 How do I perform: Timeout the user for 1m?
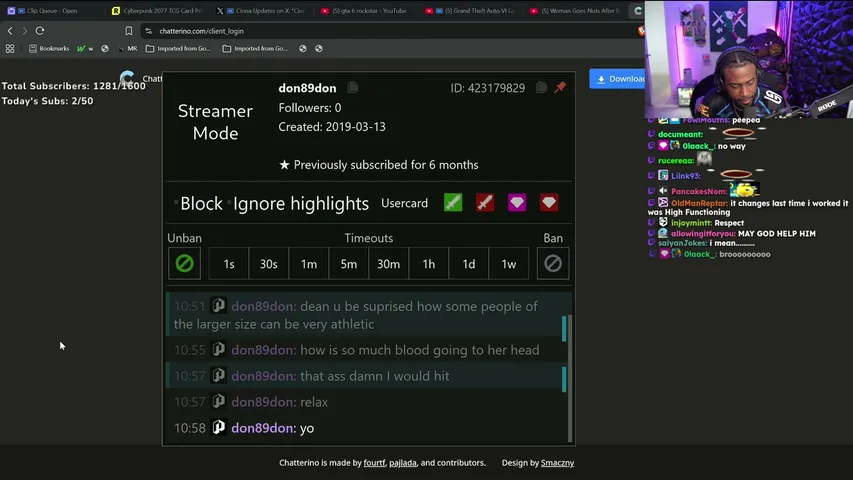[308, 263]
